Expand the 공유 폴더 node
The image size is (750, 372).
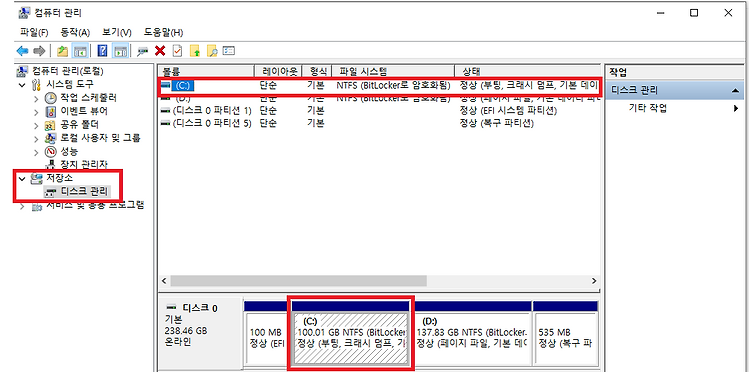(36, 125)
